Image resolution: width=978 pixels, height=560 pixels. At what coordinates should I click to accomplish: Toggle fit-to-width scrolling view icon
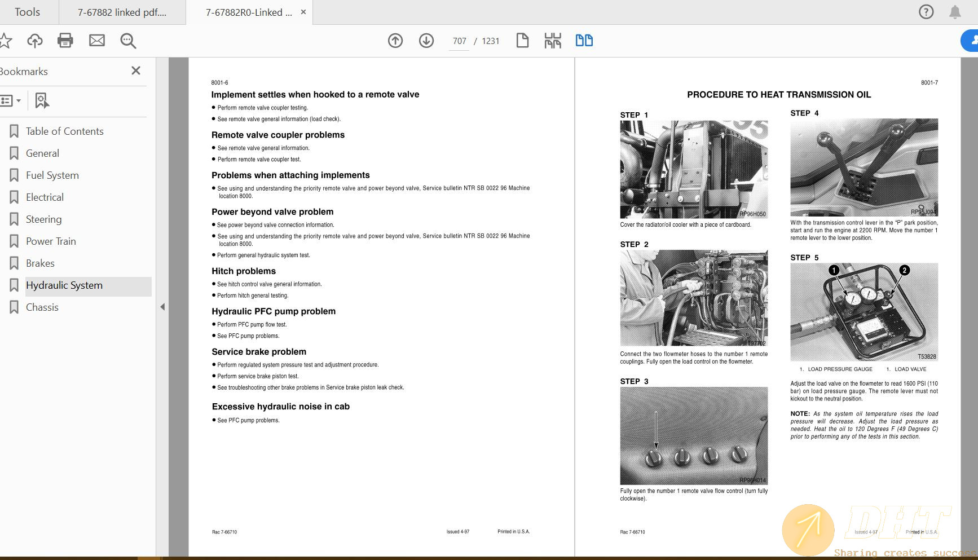pos(553,41)
